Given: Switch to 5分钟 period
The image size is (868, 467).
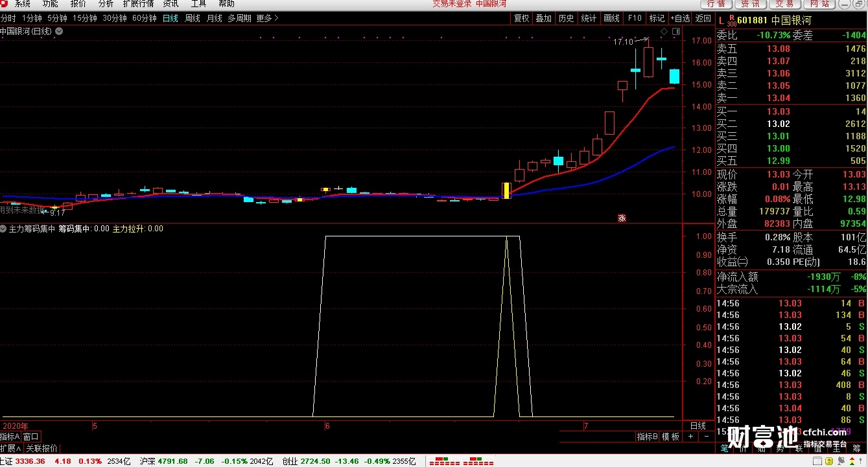Looking at the screenshot, I should point(57,18).
